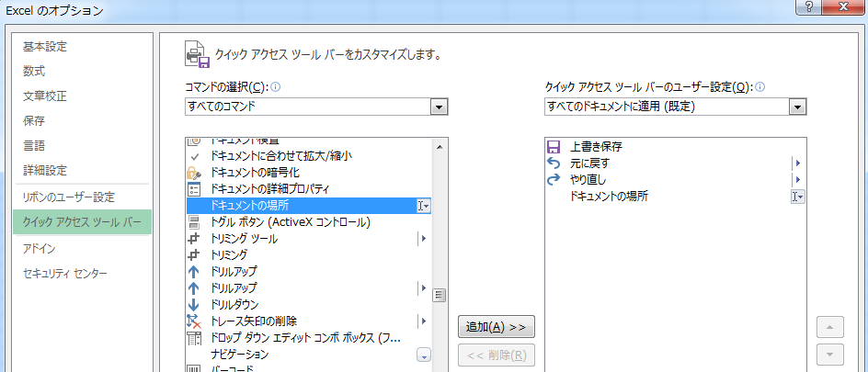Click the info icon next to コマンドの選択
868x372 pixels.
coord(276,86)
